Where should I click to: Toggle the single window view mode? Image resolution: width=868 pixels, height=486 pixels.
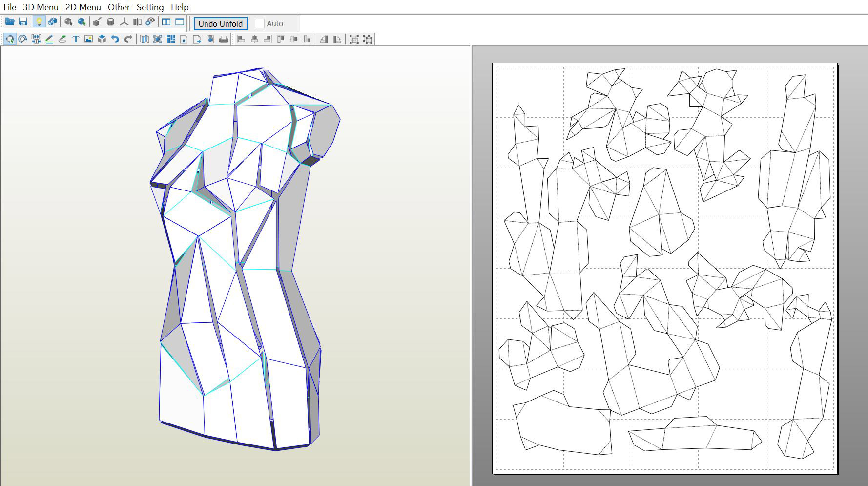(x=179, y=22)
